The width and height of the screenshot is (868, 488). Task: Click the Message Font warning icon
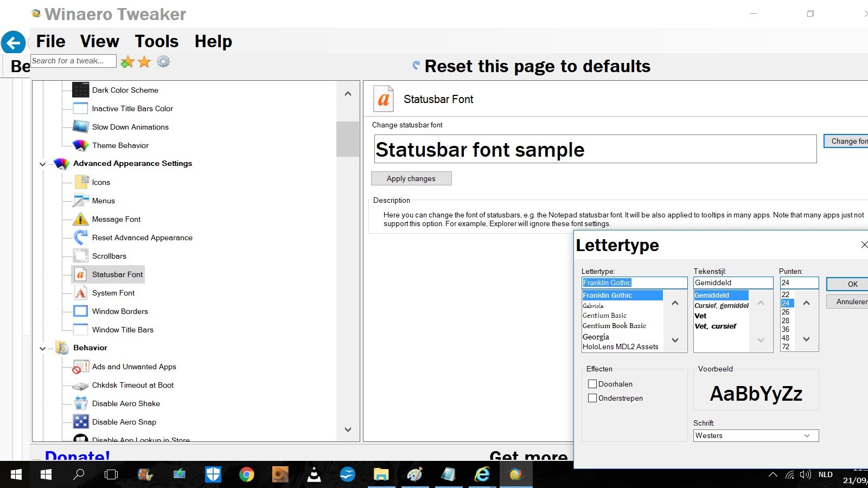81,219
